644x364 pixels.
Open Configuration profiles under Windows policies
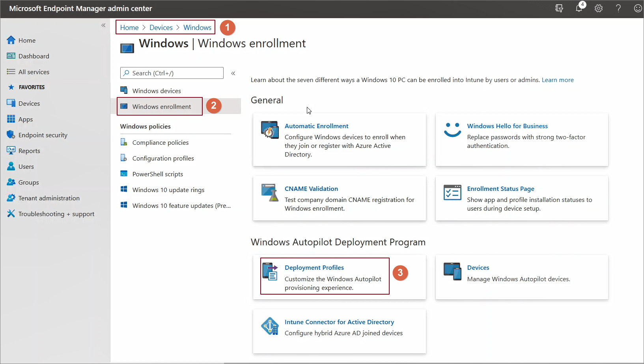point(163,158)
